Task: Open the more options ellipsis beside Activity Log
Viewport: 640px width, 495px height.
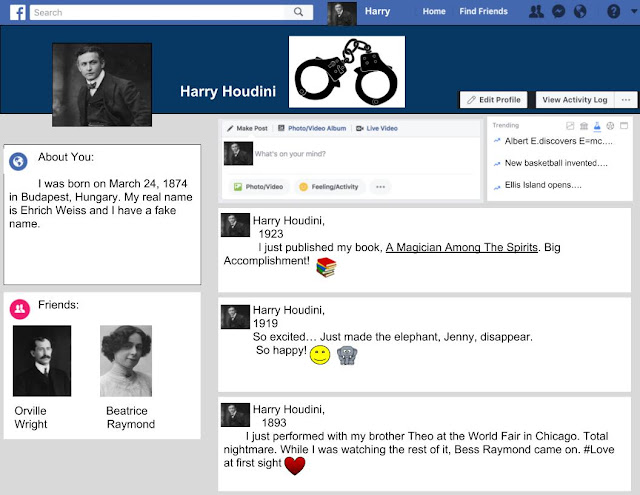Action: pos(626,100)
